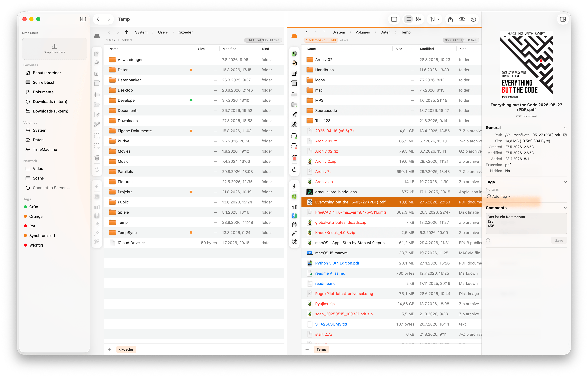The image size is (588, 377).
Task: Click the Remove from selection icon in right pane toolbar
Action: point(294,146)
